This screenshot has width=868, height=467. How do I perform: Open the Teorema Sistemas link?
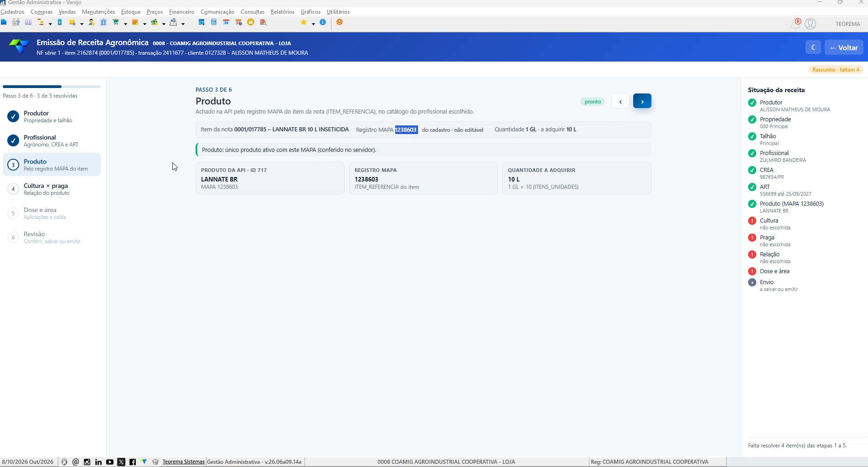[183, 462]
